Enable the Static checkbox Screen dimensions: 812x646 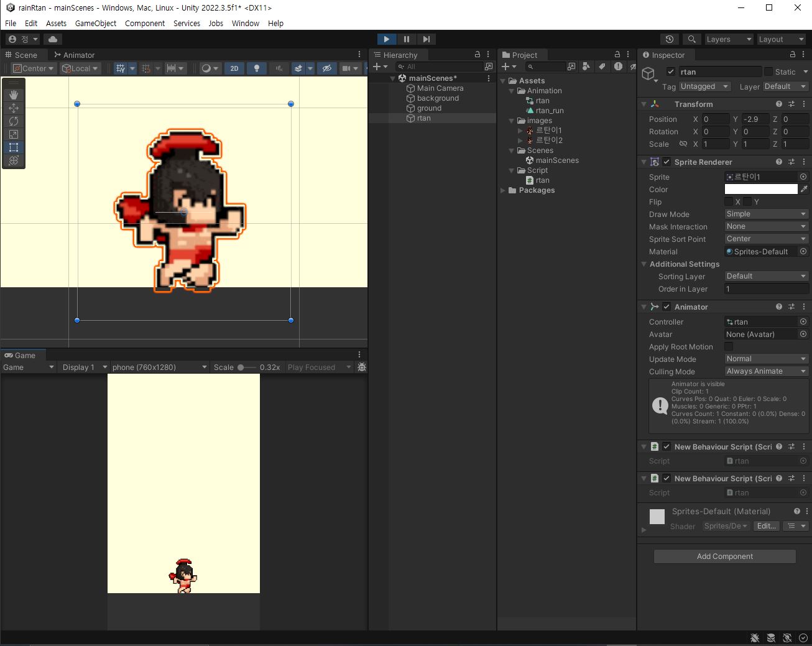tap(768, 72)
